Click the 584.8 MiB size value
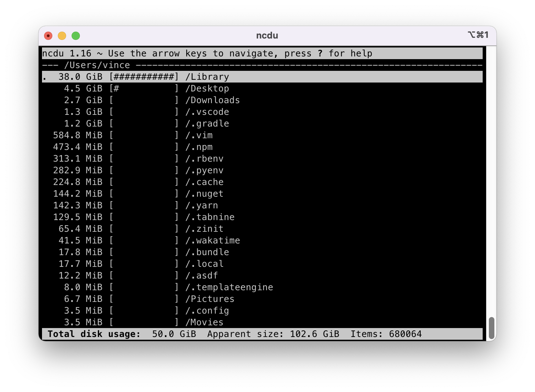535x392 pixels. (77, 135)
